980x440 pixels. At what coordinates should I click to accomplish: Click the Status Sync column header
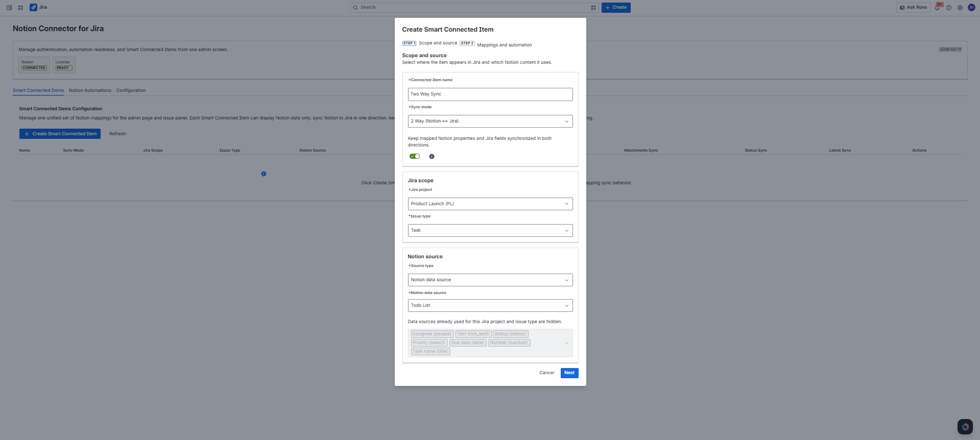[x=756, y=151]
